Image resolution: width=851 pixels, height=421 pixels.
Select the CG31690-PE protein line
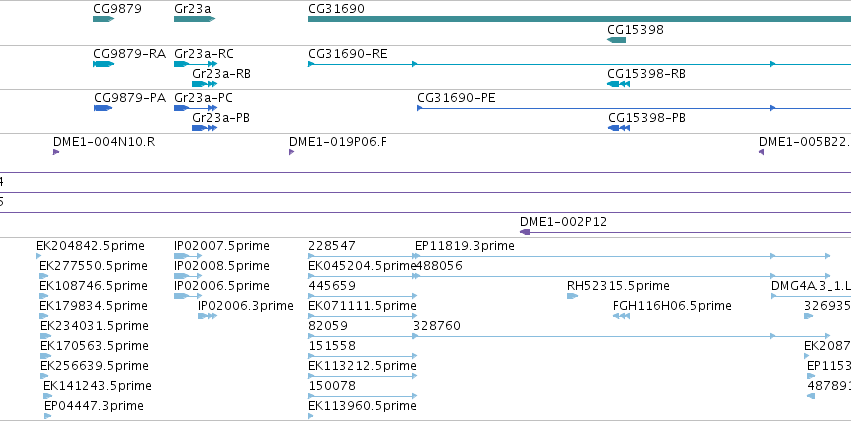coord(634,108)
